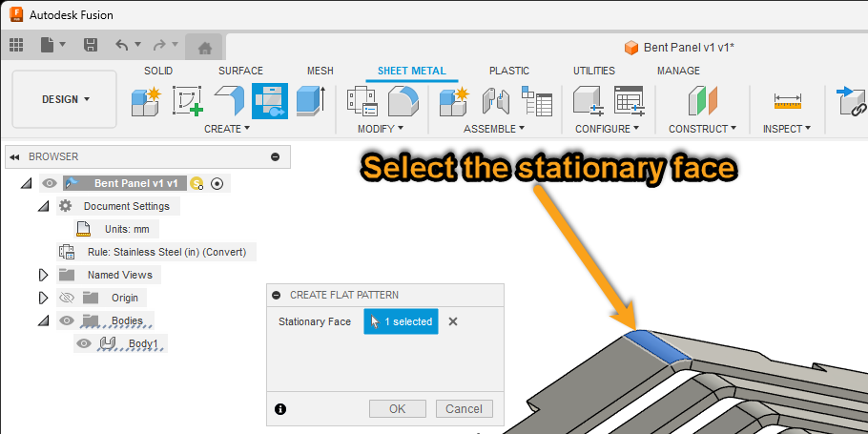The height and width of the screenshot is (434, 868).
Task: Switch to the SOLID tab
Action: click(158, 71)
